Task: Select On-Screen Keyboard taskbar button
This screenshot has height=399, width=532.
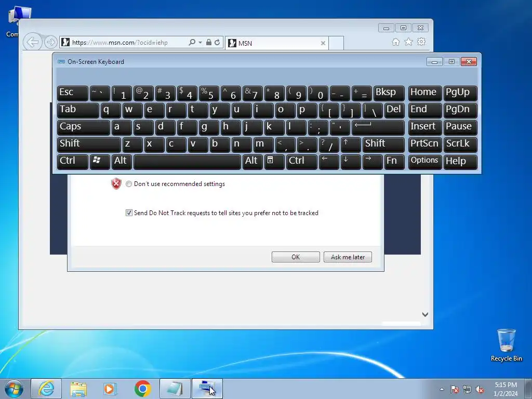Action: (207, 389)
